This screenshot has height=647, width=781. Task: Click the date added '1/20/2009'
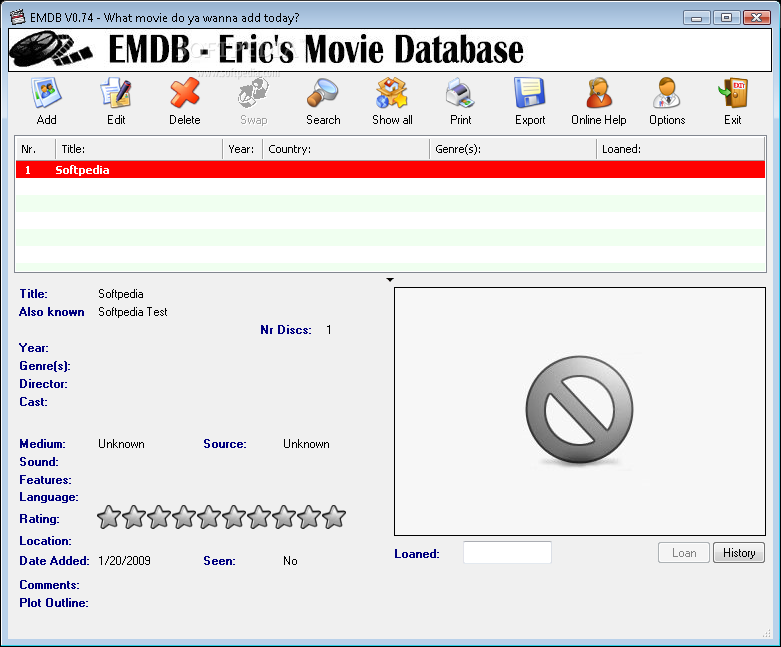click(x=124, y=561)
